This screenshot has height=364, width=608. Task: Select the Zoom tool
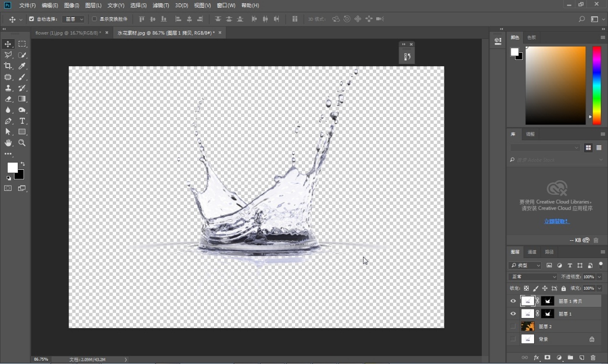tap(22, 143)
